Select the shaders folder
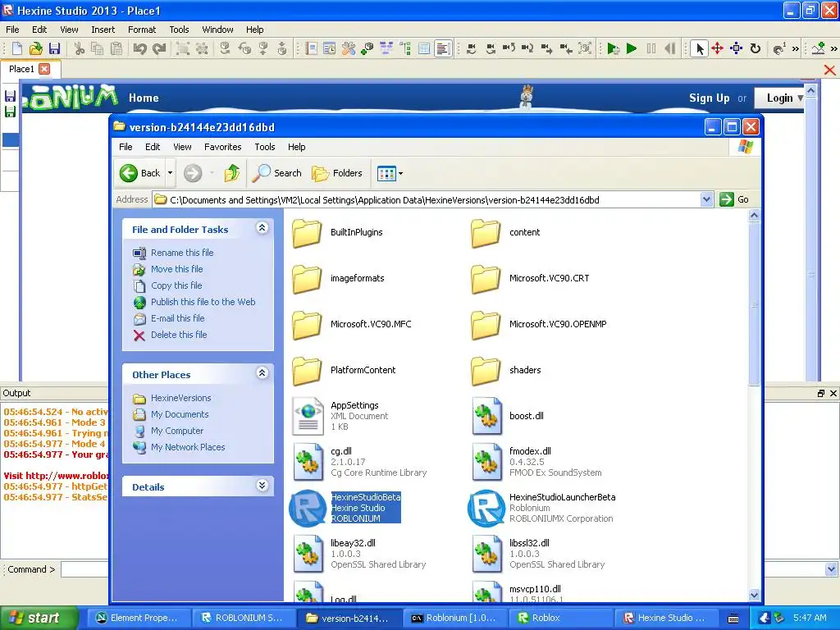 click(x=505, y=370)
